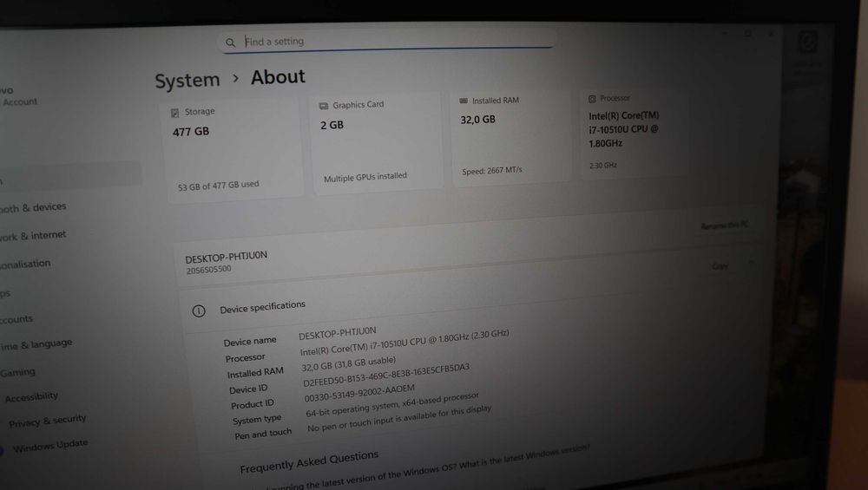Open the Account profile in sidebar

tap(19, 96)
